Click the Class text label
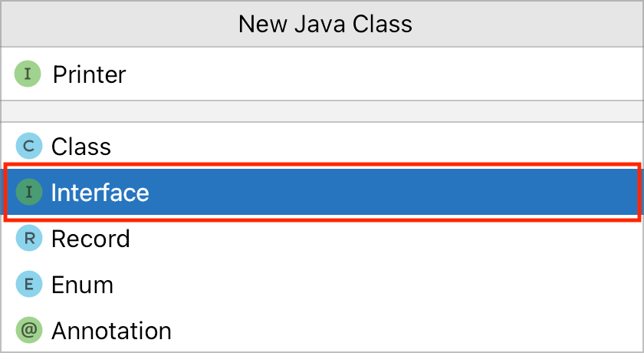The image size is (644, 353). 80,146
